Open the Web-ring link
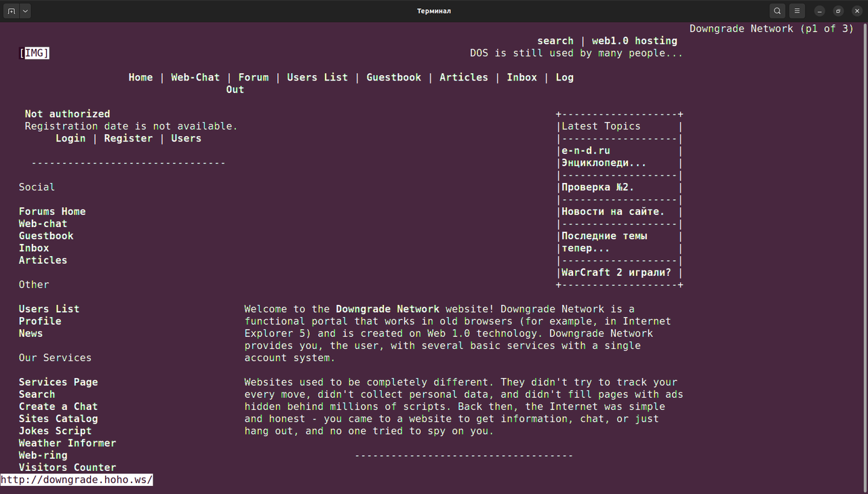The height and width of the screenshot is (494, 868). click(x=43, y=455)
